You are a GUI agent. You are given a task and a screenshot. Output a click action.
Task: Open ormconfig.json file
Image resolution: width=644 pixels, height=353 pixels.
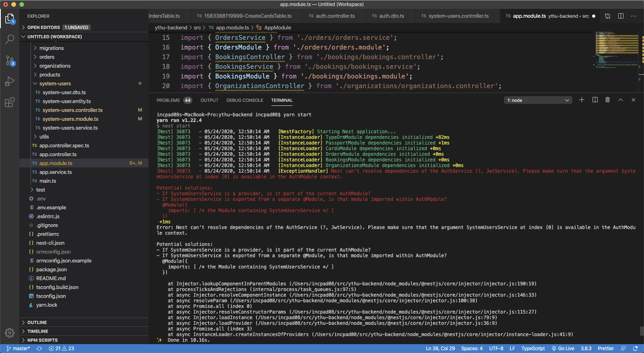pos(84,252)
